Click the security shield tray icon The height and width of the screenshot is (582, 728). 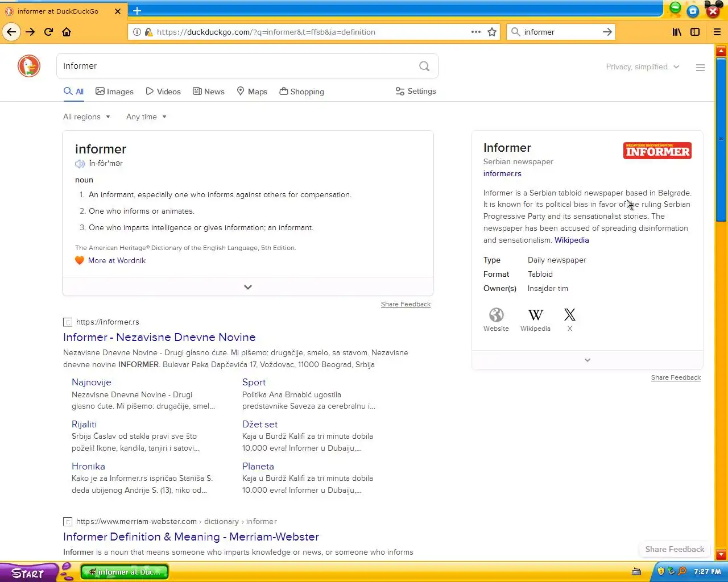(661, 571)
